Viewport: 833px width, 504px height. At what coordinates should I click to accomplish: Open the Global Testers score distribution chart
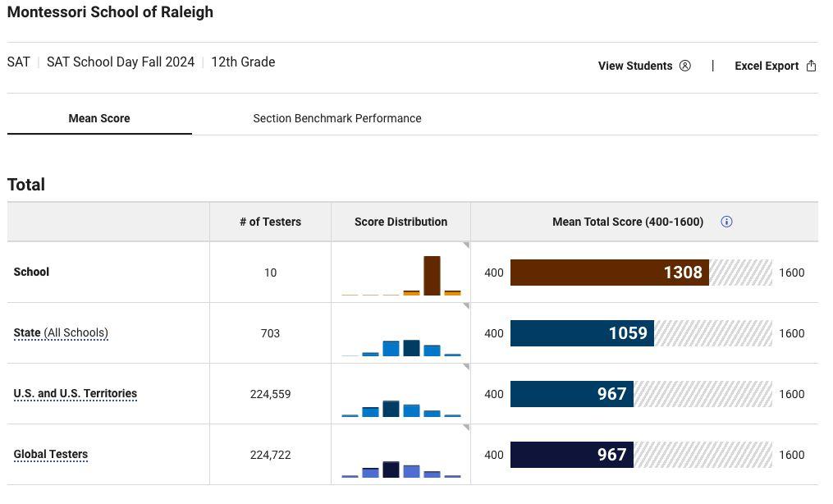[401, 469]
